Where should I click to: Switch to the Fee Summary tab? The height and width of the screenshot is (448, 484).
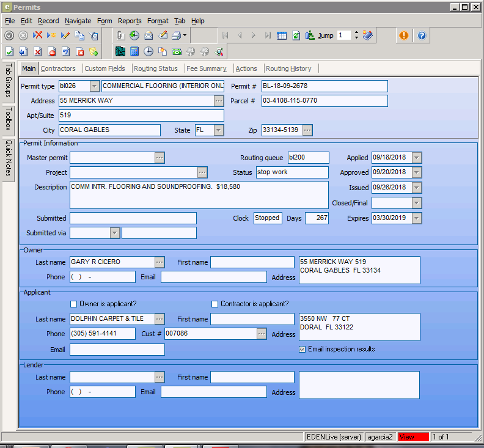[206, 68]
